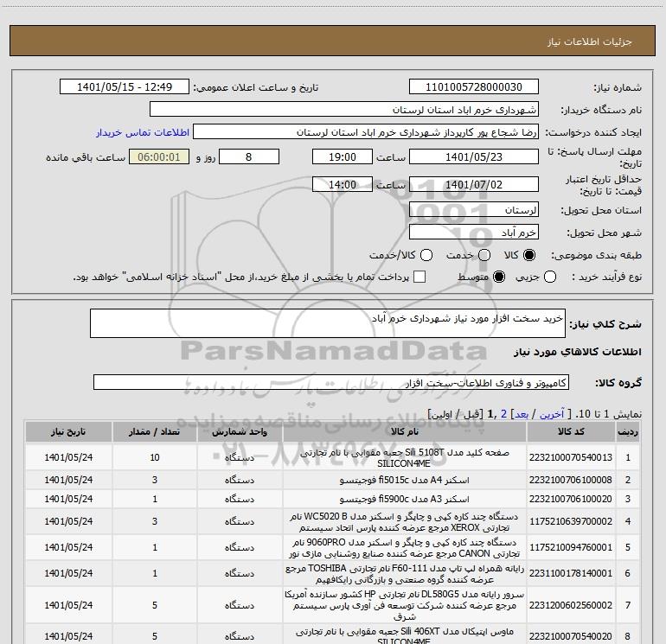The width and height of the screenshot is (666, 644).
Task: Click quantity 10 in row 1
Action: [x=155, y=457]
